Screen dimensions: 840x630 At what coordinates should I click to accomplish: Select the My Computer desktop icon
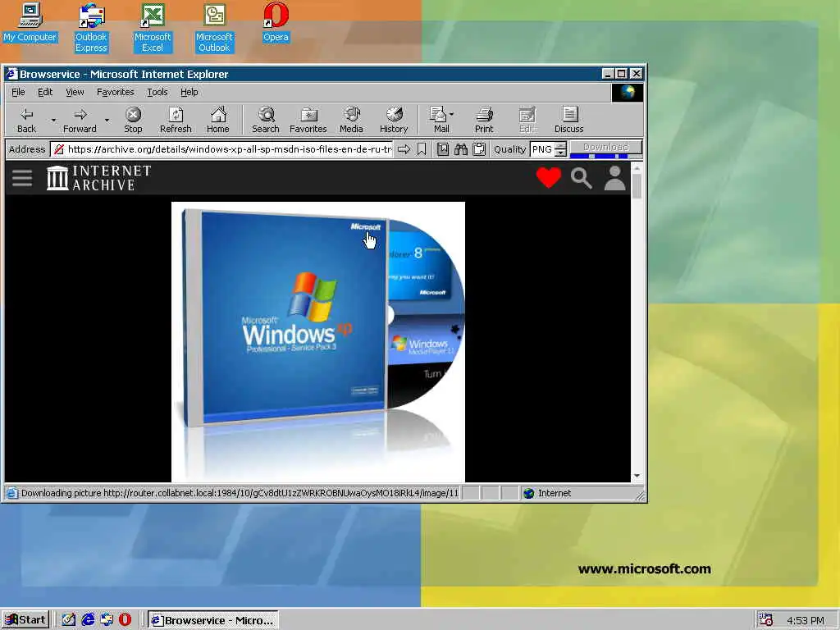(x=30, y=22)
